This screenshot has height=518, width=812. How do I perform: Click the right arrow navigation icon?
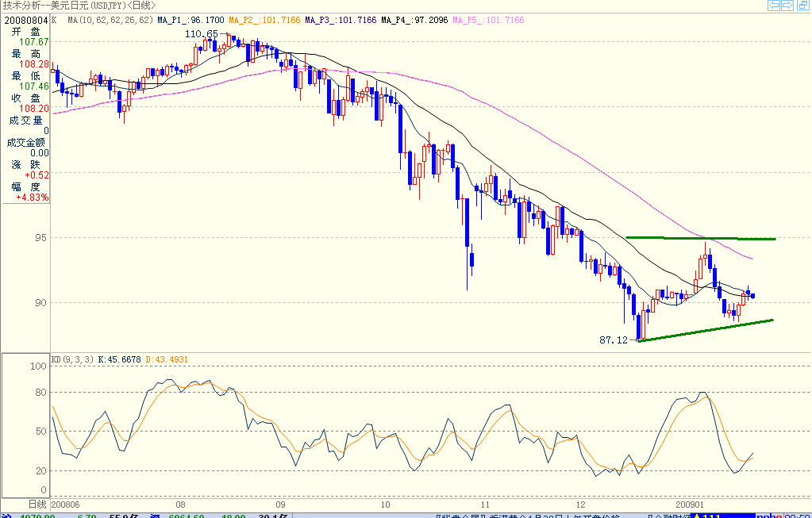pos(787,6)
